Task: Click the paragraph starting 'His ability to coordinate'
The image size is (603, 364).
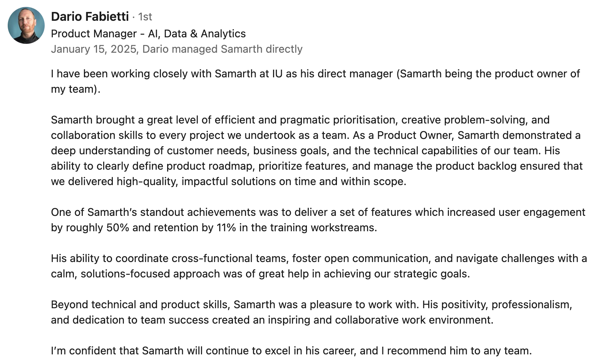Action: click(x=319, y=266)
